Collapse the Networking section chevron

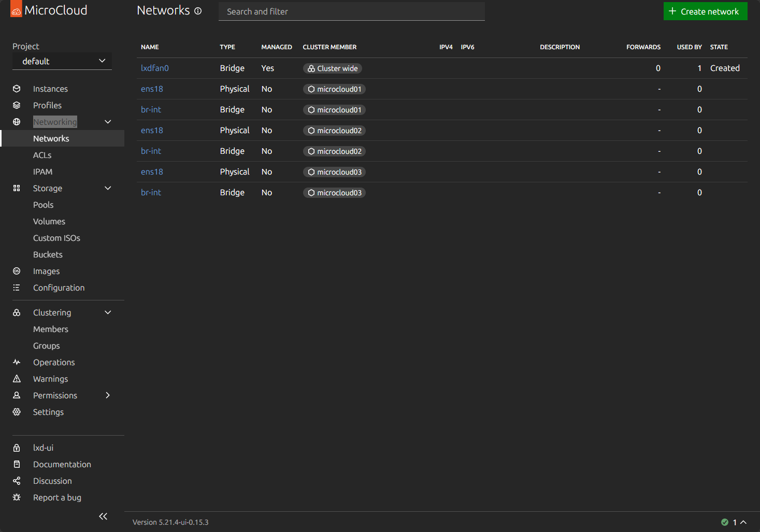[108, 122]
